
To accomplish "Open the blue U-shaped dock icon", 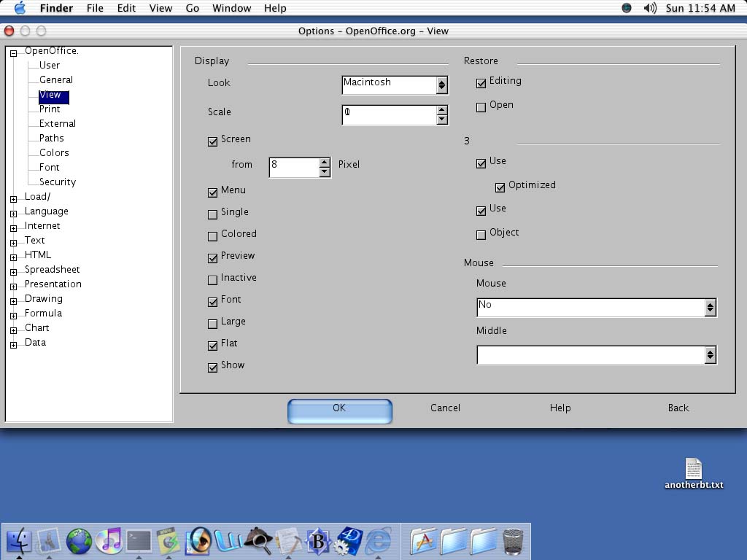I will click(x=228, y=541).
